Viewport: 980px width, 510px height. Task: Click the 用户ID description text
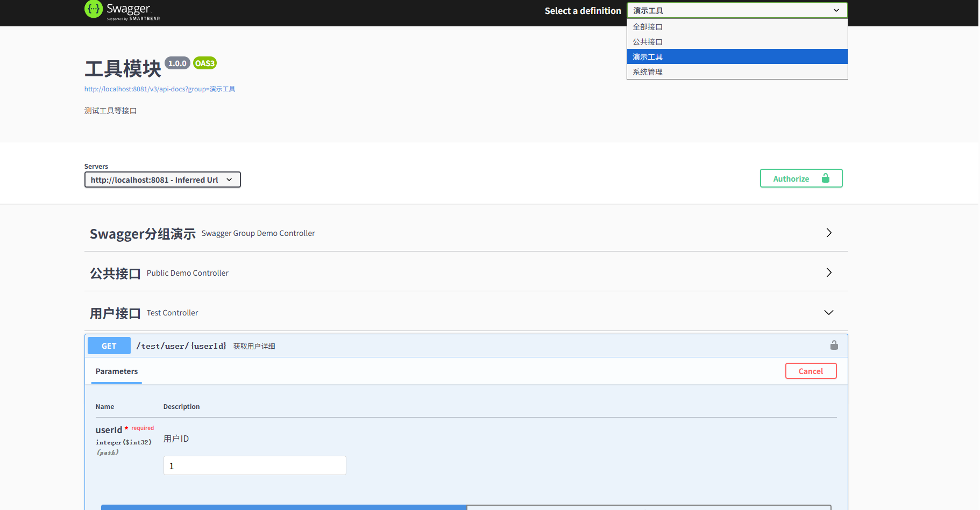tap(176, 439)
